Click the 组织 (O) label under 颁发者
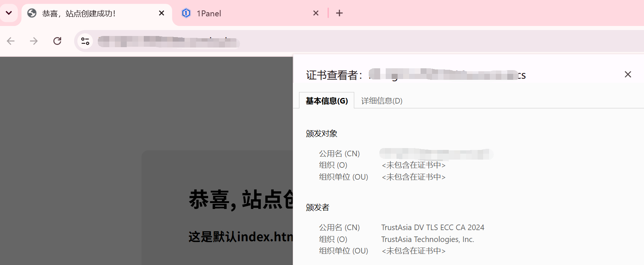This screenshot has height=265, width=644. click(333, 239)
